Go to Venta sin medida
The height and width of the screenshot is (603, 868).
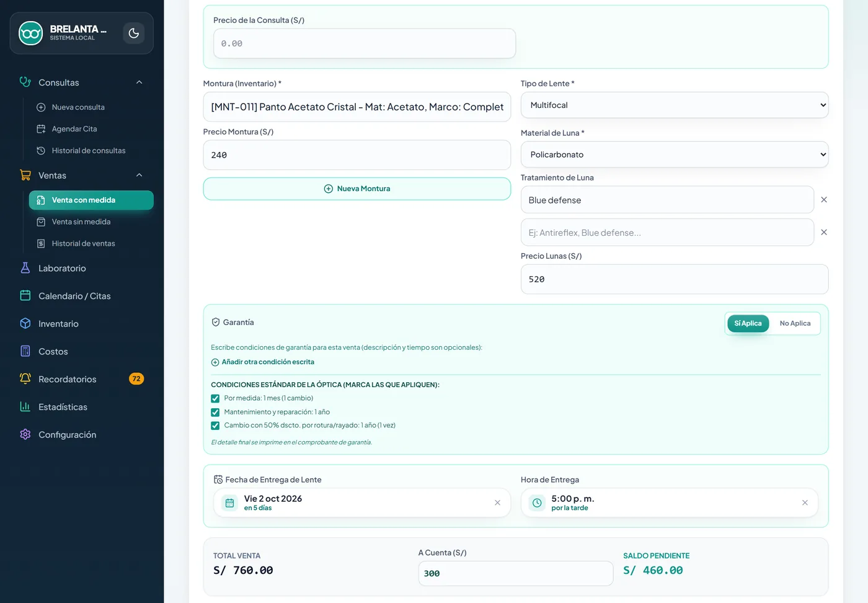click(81, 222)
